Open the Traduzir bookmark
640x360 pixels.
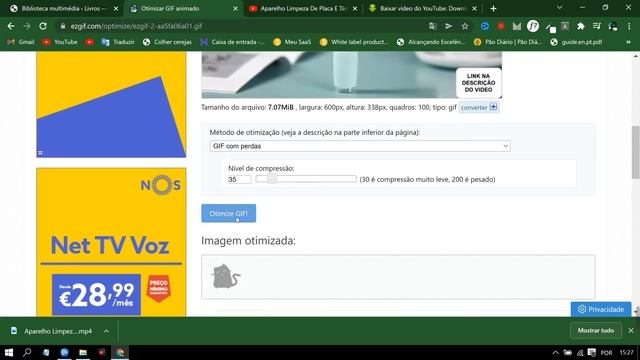(x=118, y=42)
